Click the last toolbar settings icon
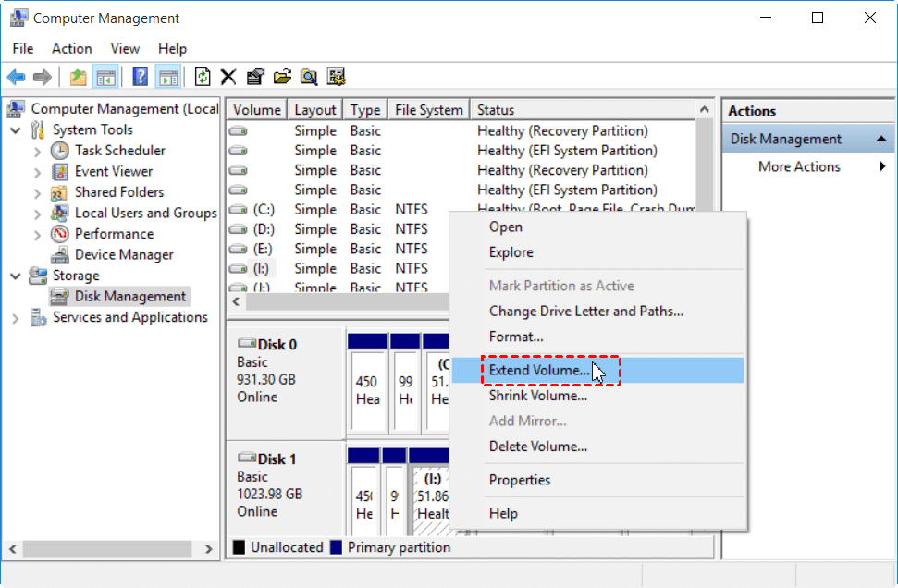This screenshot has height=588, width=898. [x=337, y=77]
